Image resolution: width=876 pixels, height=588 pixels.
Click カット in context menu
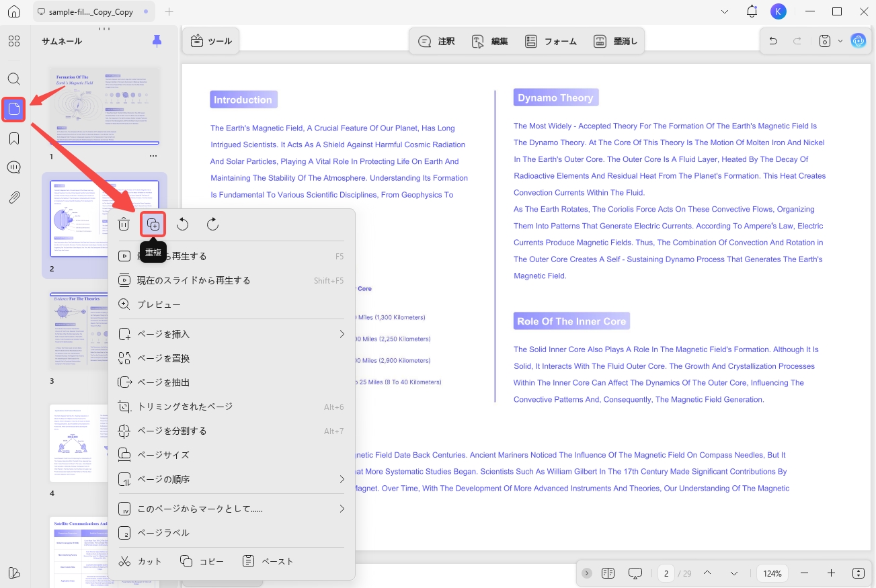click(x=141, y=561)
